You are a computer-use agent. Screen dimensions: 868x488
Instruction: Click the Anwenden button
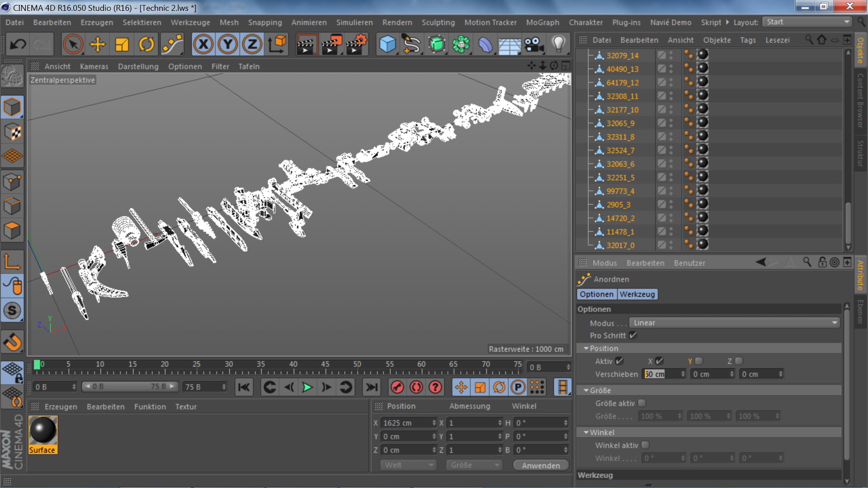[x=541, y=465]
